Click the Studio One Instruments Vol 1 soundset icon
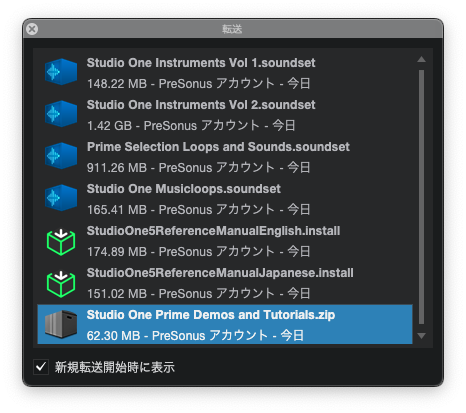Screen dimensions: 466x413 [x=61, y=72]
